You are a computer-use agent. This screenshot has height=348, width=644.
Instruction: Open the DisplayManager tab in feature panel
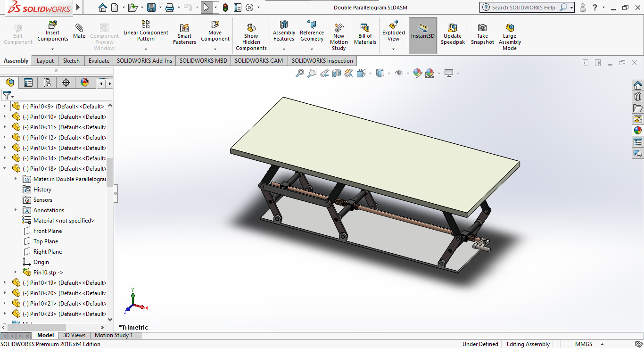(85, 83)
